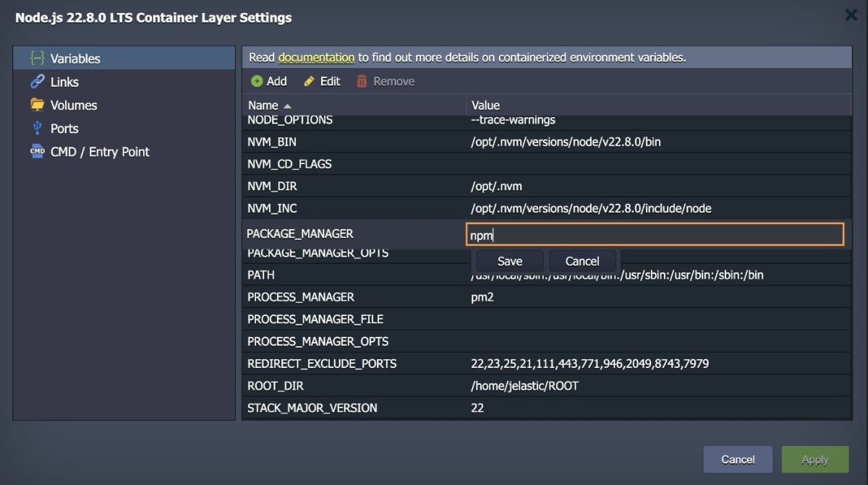Click the Variables braces icon in sidebar
The image size is (868, 485).
[x=37, y=59]
